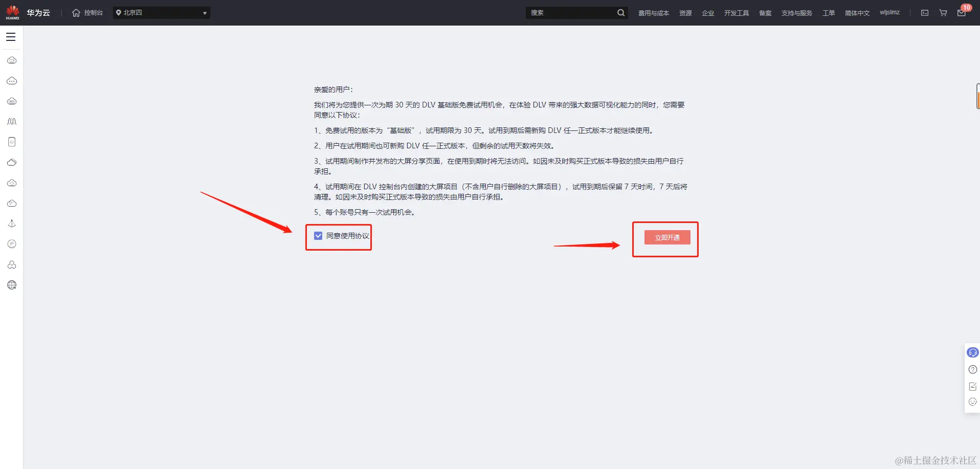Click the Huawei Cloud logo
This screenshot has width=980, height=469.
(13, 12)
